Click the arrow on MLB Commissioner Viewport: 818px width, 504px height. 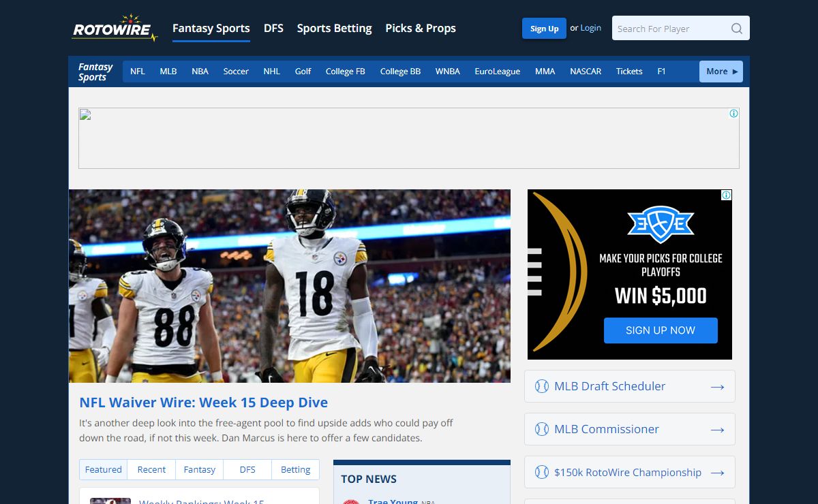click(x=717, y=430)
